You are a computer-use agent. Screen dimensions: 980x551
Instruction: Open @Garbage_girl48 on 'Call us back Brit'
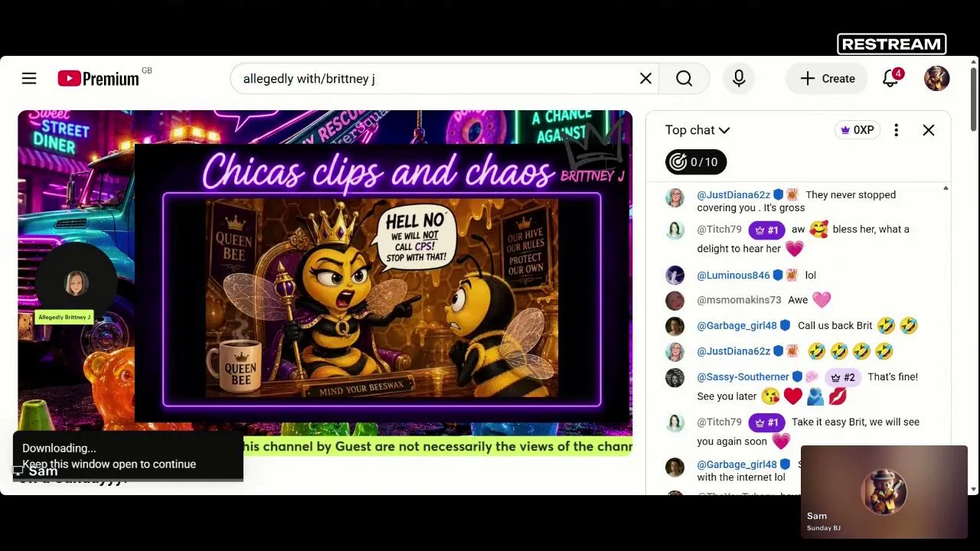tap(737, 326)
